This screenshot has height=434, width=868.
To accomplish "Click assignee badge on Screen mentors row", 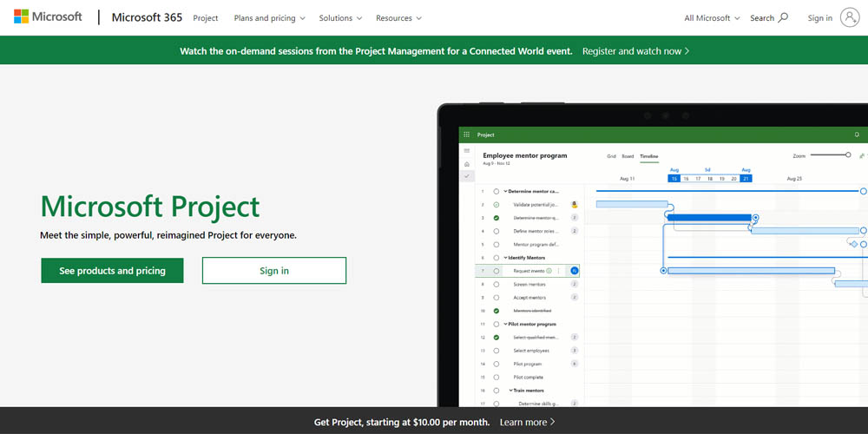I will click(574, 285).
